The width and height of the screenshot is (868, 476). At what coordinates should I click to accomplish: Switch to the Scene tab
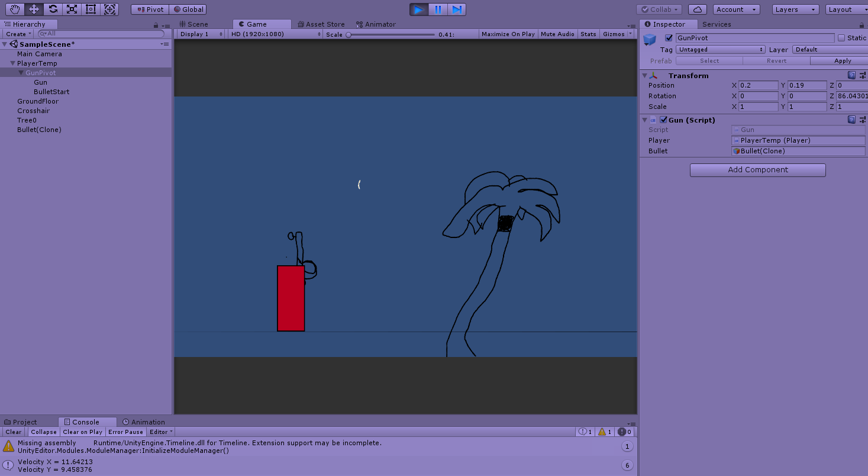coord(193,24)
